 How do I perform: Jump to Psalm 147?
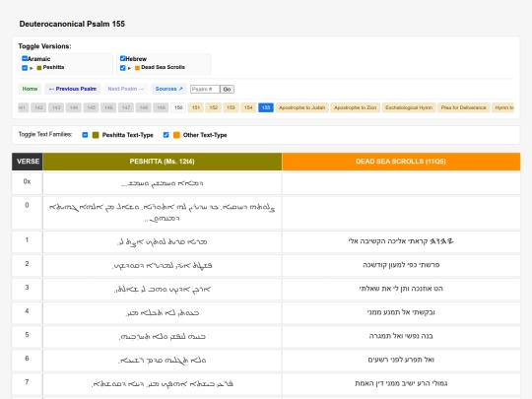126,107
